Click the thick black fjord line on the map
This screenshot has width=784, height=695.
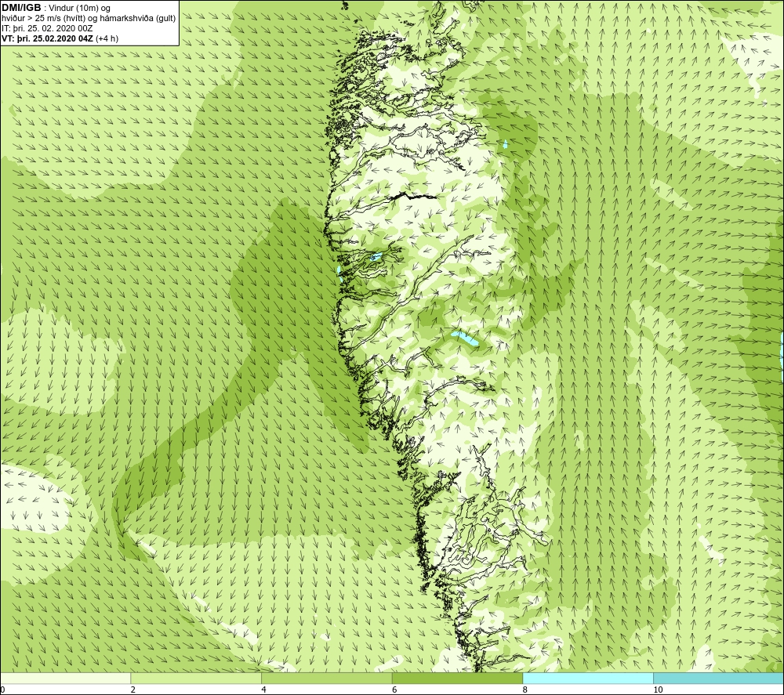pos(412,196)
